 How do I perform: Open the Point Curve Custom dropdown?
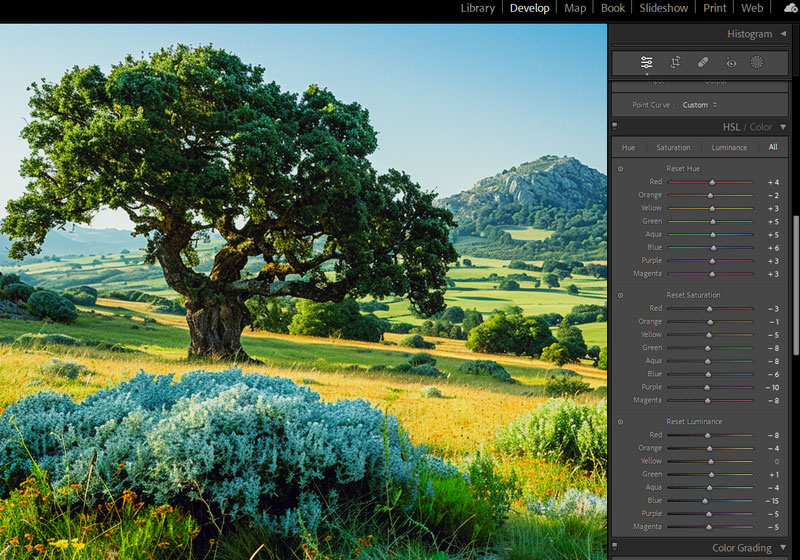click(699, 105)
